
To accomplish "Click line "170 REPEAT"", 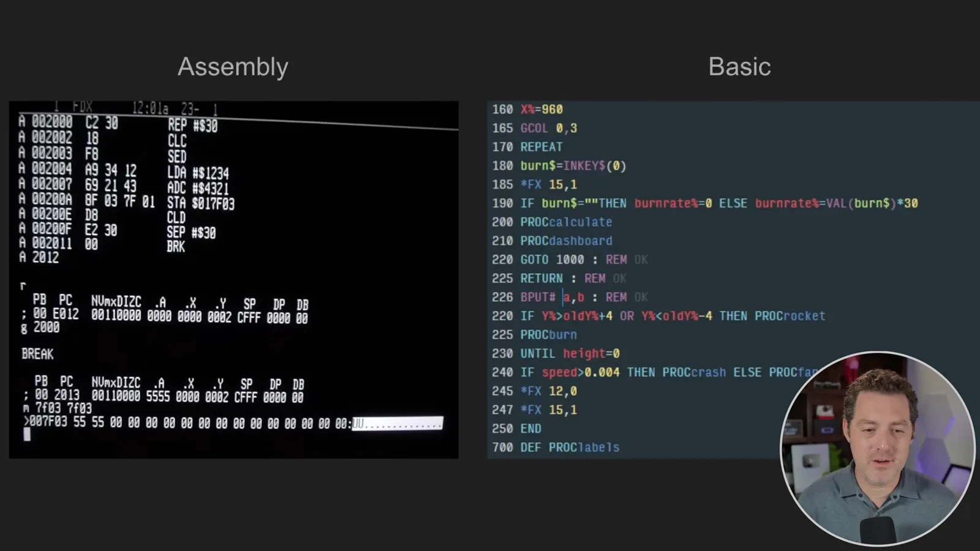I will 527,147.
